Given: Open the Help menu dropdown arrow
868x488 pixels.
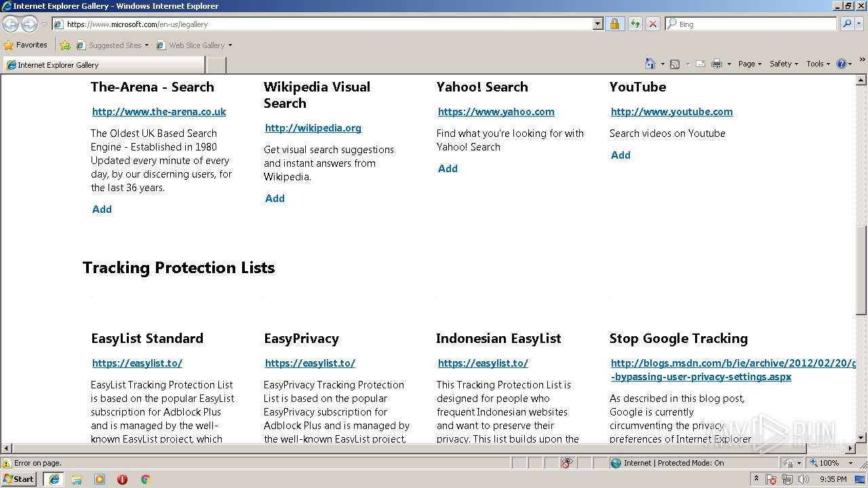Looking at the screenshot, I should [851, 64].
